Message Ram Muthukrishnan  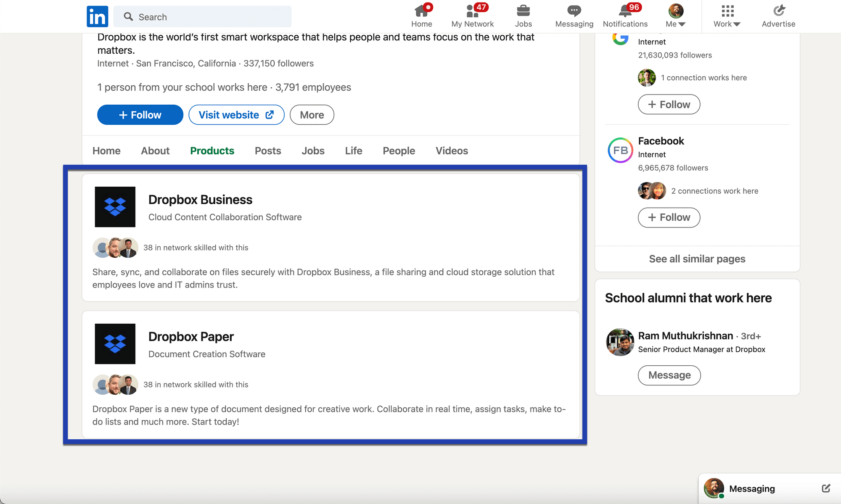point(669,375)
